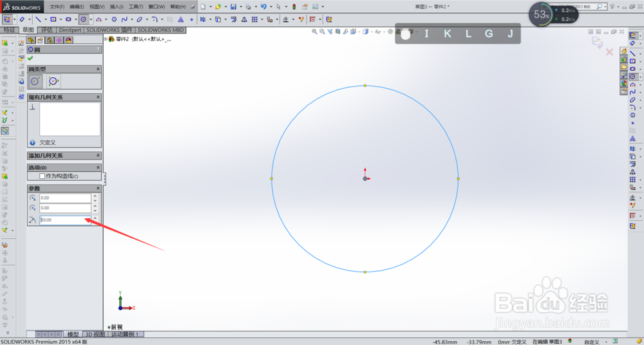
Task: Select the Sketch Fillet tool in top toolbar
Action: tap(155, 19)
